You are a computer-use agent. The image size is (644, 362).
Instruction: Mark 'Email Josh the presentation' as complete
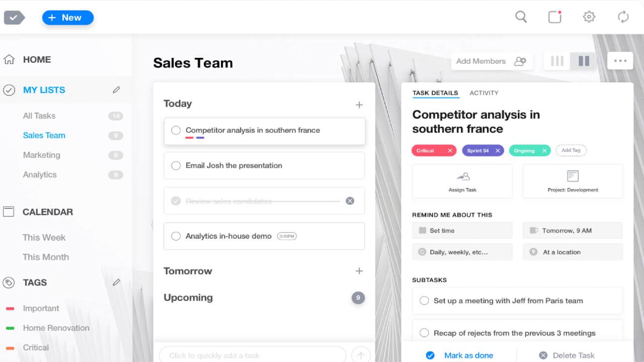[x=176, y=165]
